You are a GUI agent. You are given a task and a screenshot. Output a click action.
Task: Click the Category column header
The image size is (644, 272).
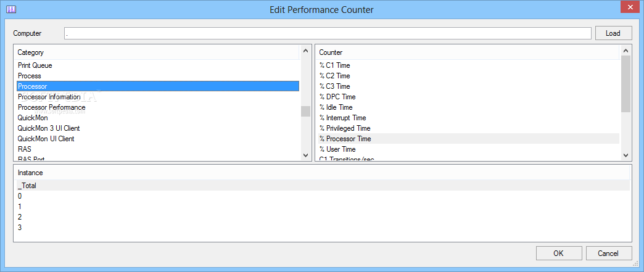(158, 52)
